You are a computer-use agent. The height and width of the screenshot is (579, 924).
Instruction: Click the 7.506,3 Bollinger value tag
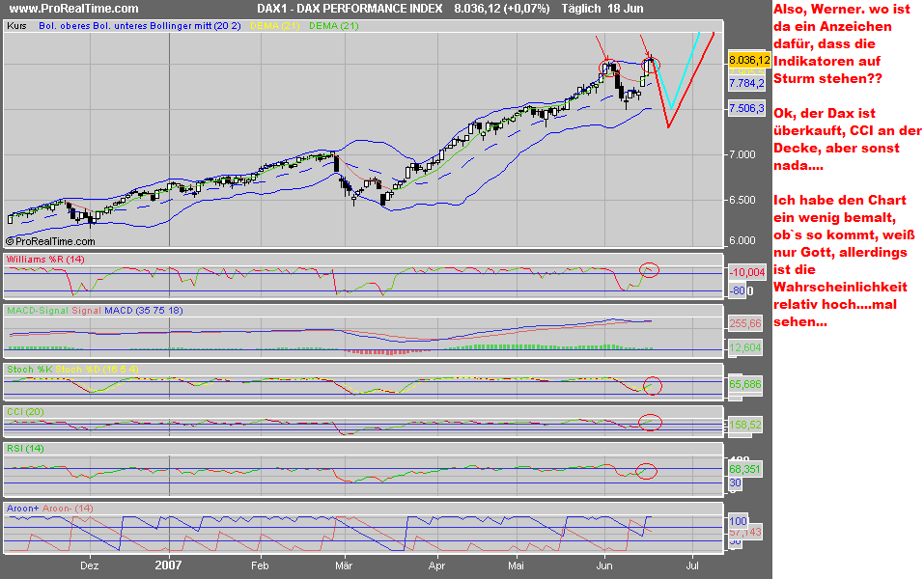[x=746, y=108]
